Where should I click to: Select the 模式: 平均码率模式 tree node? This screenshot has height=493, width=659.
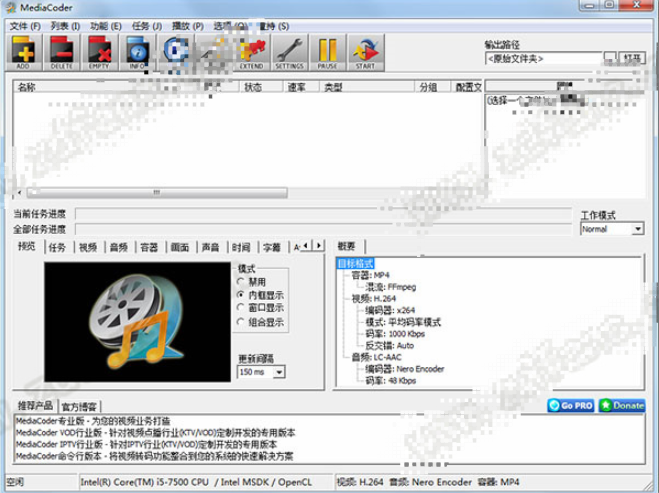coord(403,322)
